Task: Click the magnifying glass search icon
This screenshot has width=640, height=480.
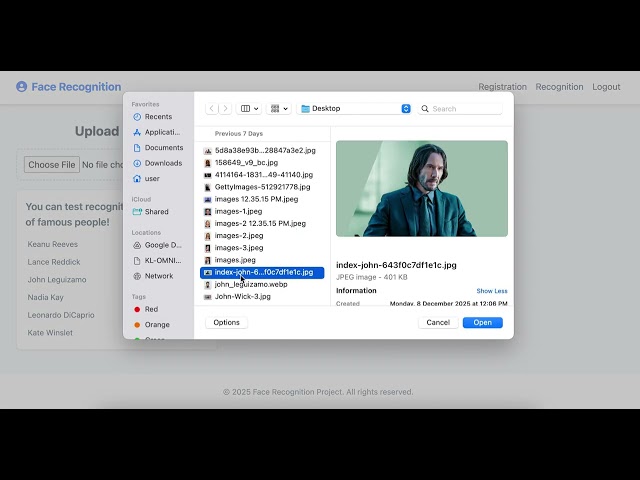Action: point(425,109)
